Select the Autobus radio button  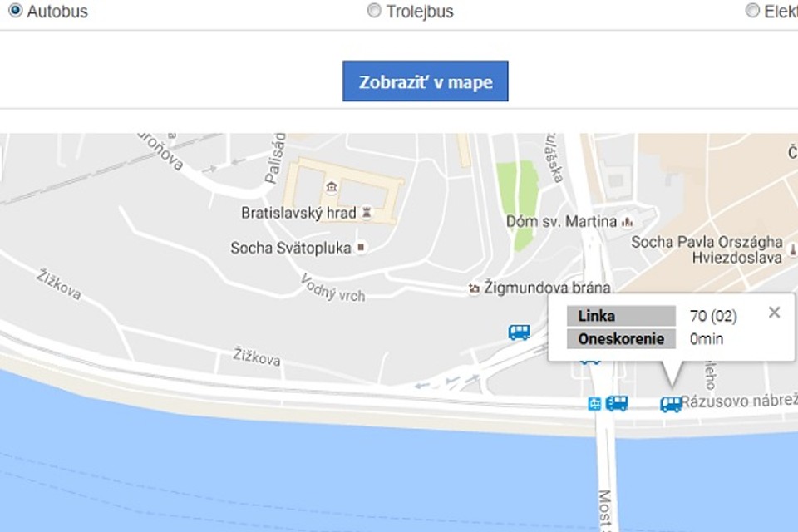click(x=16, y=10)
